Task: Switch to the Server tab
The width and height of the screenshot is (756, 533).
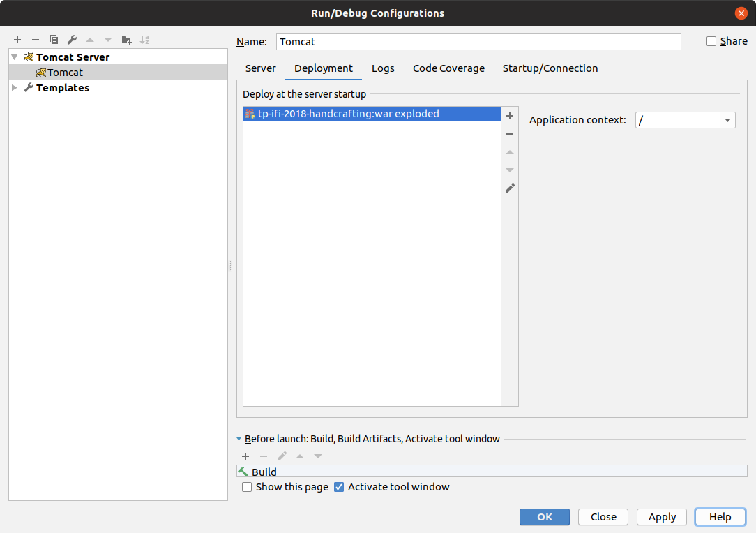Action: click(x=261, y=68)
